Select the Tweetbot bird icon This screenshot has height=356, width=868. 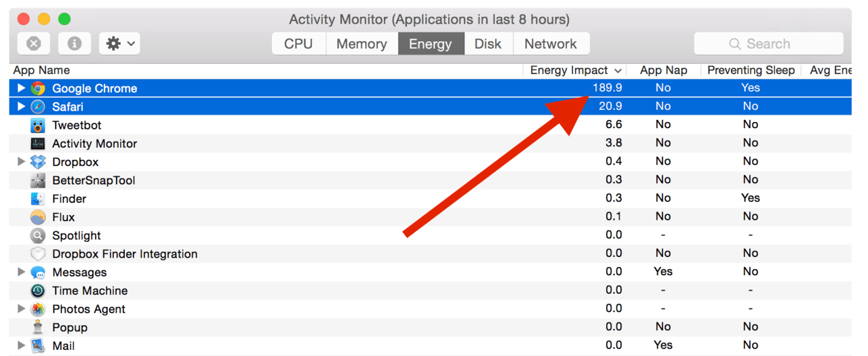click(x=38, y=125)
